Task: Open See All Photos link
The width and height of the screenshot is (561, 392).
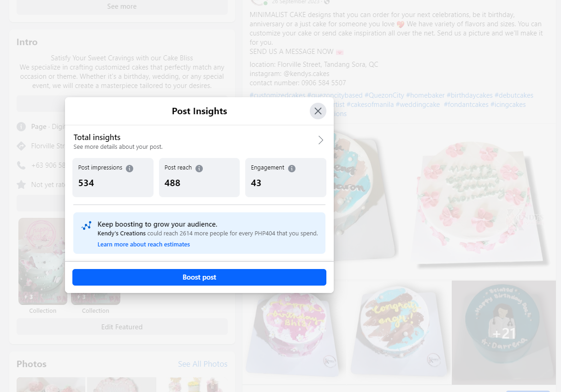Action: coord(203,364)
